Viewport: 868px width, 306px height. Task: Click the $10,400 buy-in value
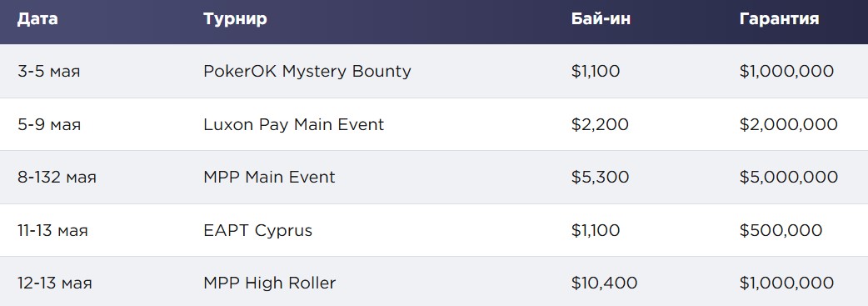tap(605, 283)
